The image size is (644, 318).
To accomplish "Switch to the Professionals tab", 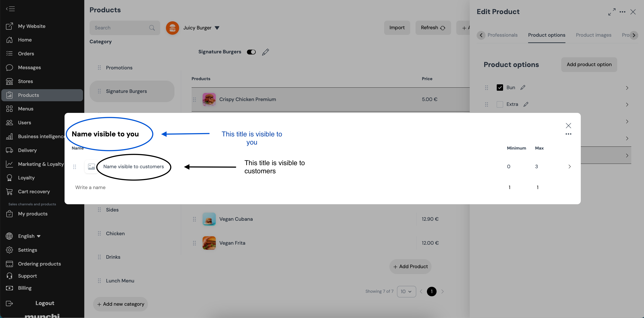I will [x=502, y=35].
